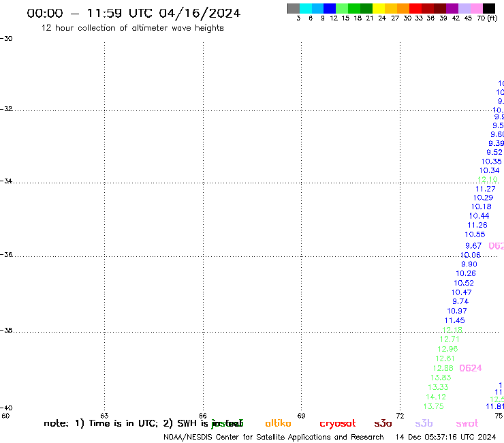Viewport: 504px width, 443px height.
Task: Click the blue reading 11.81 near bottom right
Action: tap(495, 407)
